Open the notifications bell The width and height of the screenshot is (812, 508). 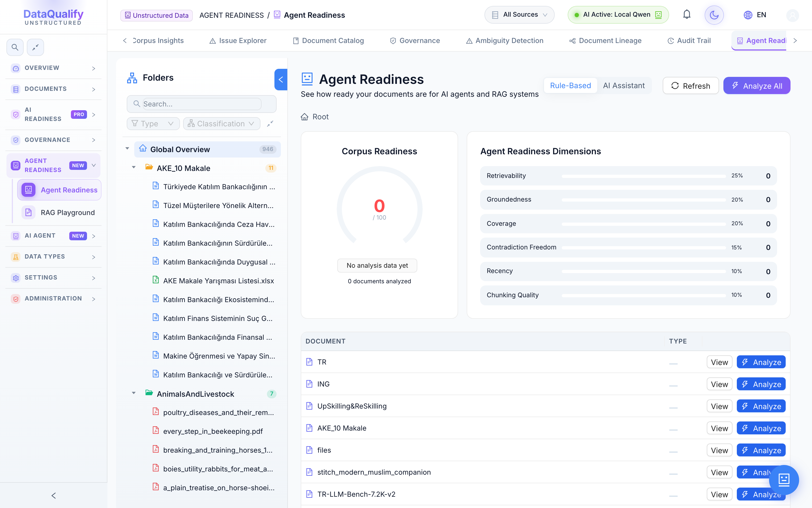click(x=687, y=15)
